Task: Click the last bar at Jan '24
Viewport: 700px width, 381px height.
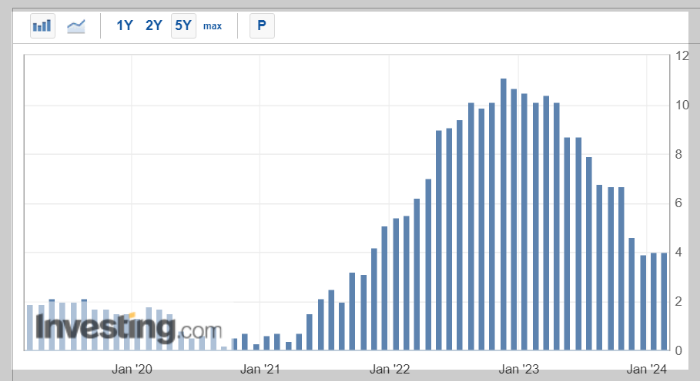Action: (664, 301)
